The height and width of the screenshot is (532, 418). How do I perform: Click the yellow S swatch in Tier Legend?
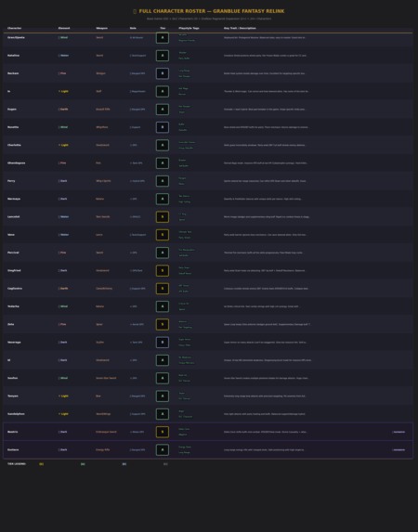(42, 464)
